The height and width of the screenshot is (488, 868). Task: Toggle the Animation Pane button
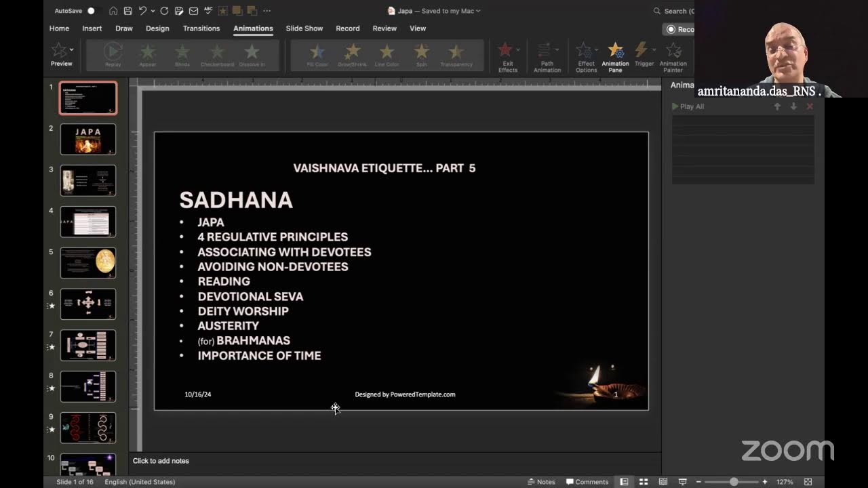click(x=615, y=57)
